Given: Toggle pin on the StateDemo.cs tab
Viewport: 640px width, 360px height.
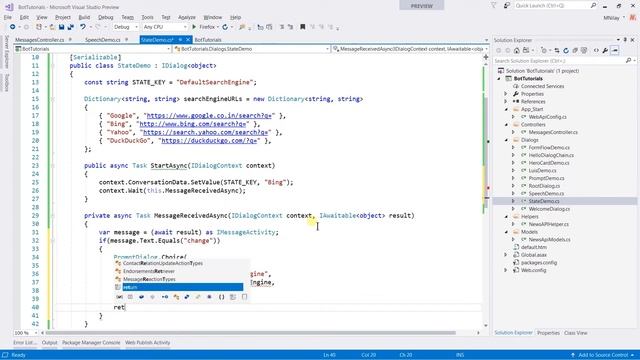Looking at the screenshot, I should pyautogui.click(x=180, y=40).
